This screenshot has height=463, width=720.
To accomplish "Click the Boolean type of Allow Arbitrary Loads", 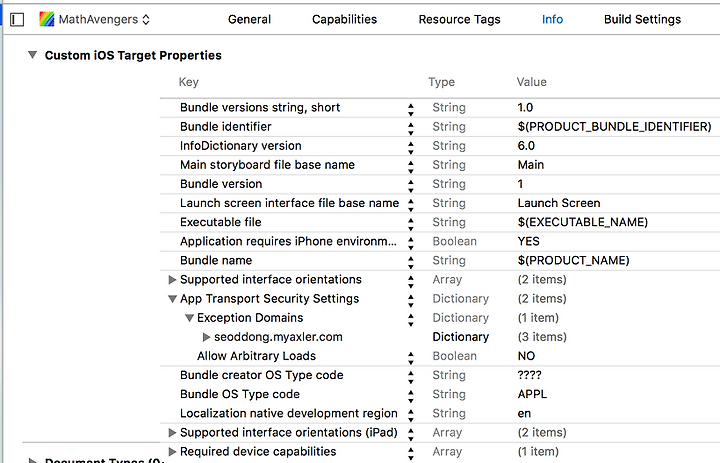I will pyautogui.click(x=454, y=356).
